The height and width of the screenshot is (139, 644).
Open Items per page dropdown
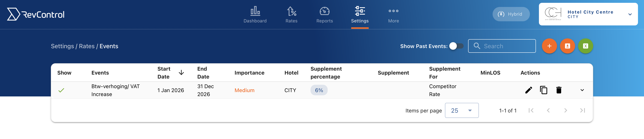pyautogui.click(x=462, y=111)
